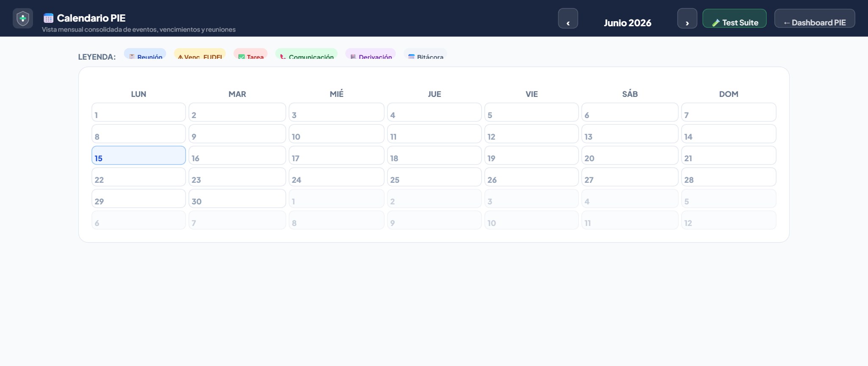Select June 10 day cell
This screenshot has width=868, height=366.
336,134
